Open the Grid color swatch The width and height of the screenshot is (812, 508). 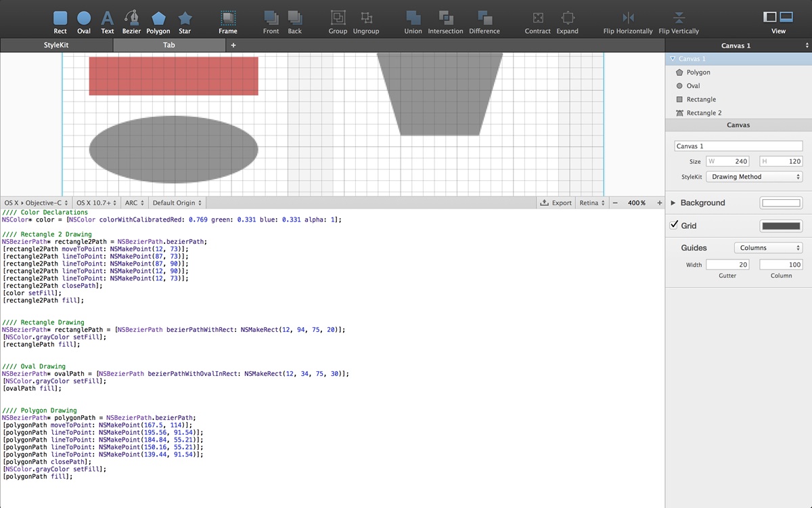[782, 226]
